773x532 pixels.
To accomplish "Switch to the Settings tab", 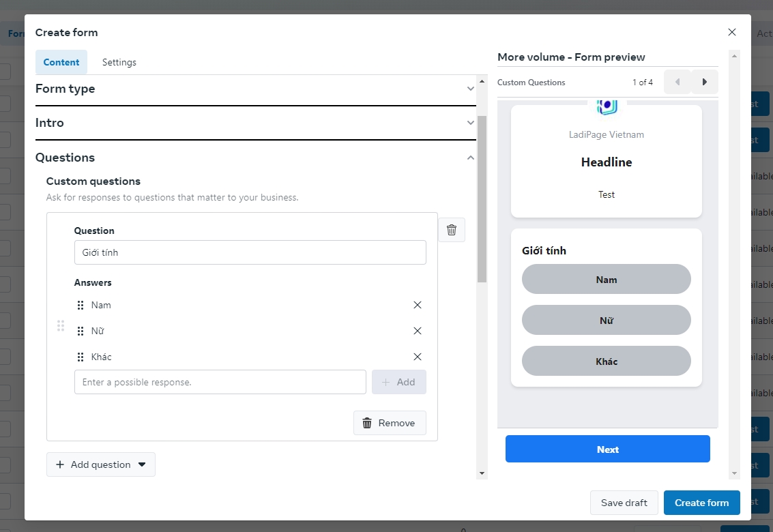I will click(119, 62).
